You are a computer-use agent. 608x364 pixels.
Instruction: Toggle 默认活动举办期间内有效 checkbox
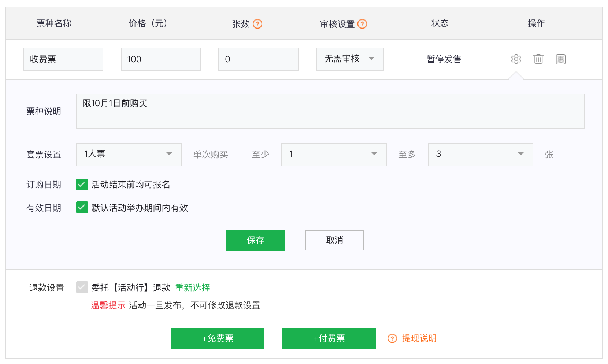[82, 208]
